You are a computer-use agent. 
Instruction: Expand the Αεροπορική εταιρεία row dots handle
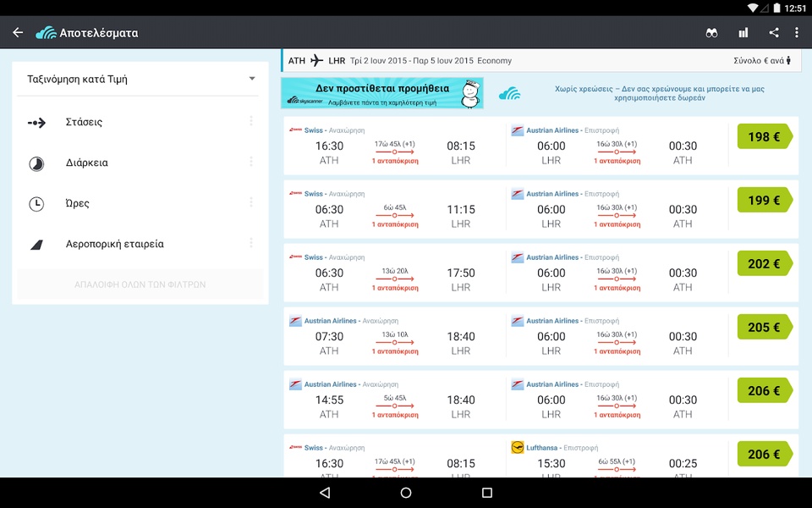251,243
